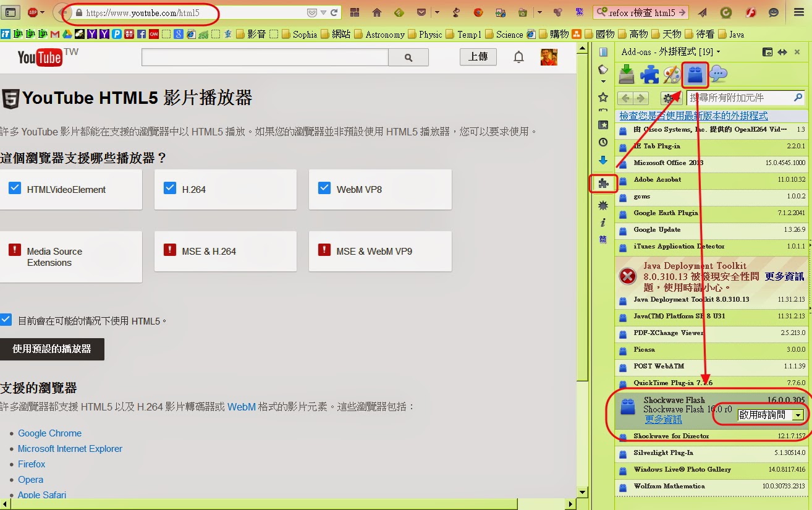Toggle the HTMLVideoElement checkbox

[x=15, y=188]
